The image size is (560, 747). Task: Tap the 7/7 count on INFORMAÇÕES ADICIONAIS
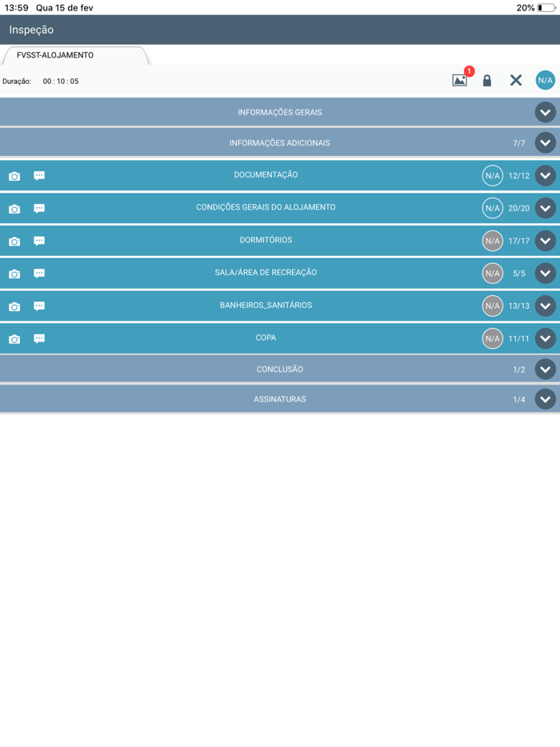pos(519,143)
